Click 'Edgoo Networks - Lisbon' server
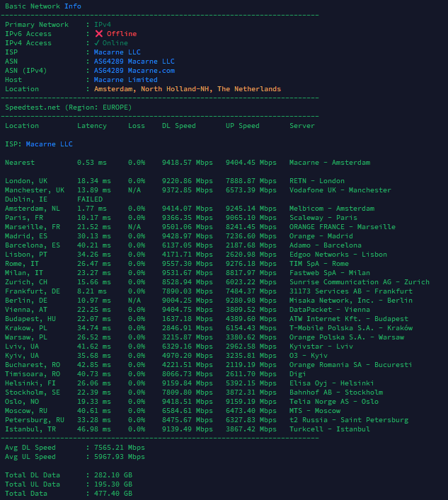 tap(338, 255)
